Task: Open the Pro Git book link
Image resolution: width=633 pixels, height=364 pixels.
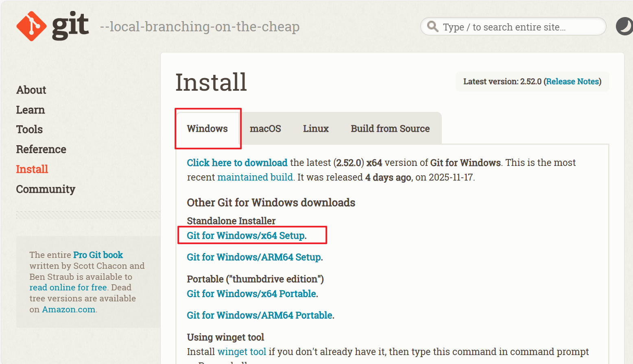Action: 98,255
